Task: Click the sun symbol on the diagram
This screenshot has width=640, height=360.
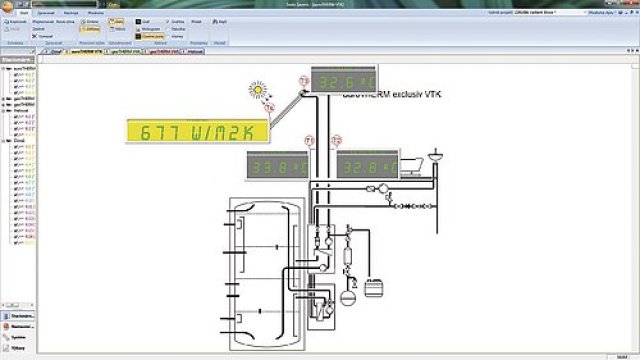Action: click(258, 90)
